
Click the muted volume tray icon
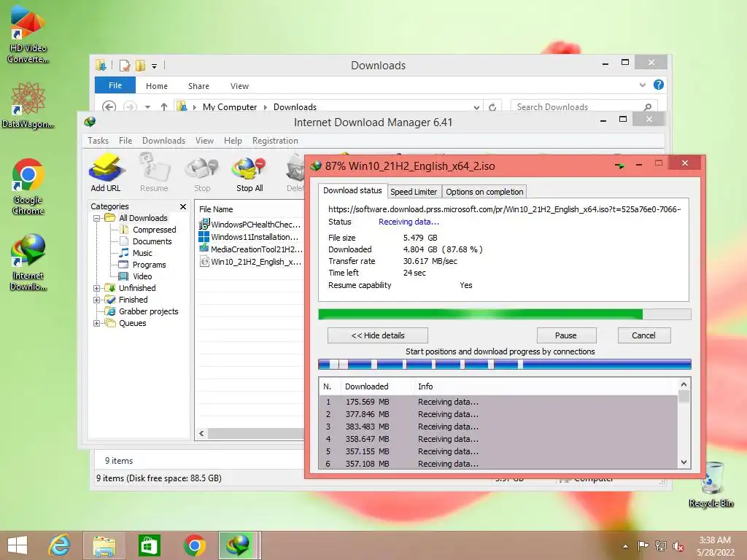[678, 546]
